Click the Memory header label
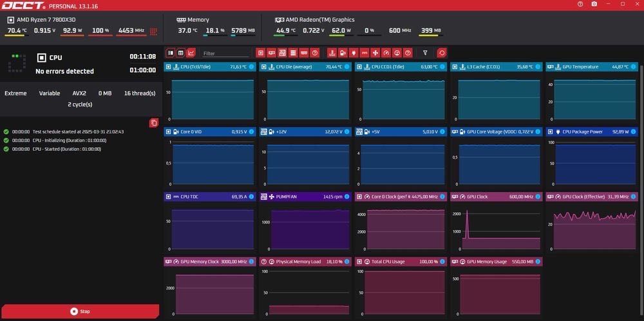This screenshot has height=321, width=644. 198,20
